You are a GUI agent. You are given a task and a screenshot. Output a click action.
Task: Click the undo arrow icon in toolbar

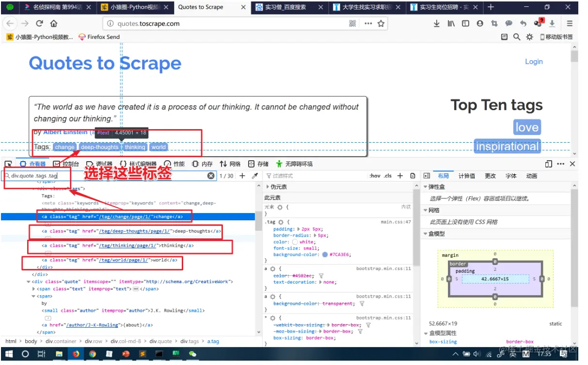[x=523, y=23]
